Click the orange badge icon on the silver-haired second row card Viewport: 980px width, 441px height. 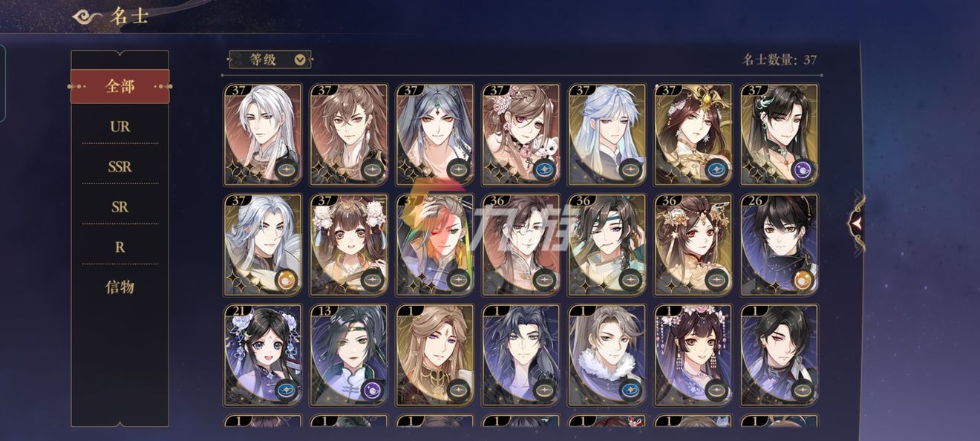click(x=285, y=280)
